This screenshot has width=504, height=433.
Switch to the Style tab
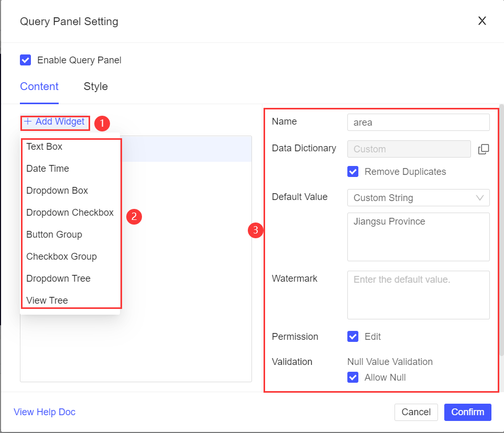click(95, 86)
